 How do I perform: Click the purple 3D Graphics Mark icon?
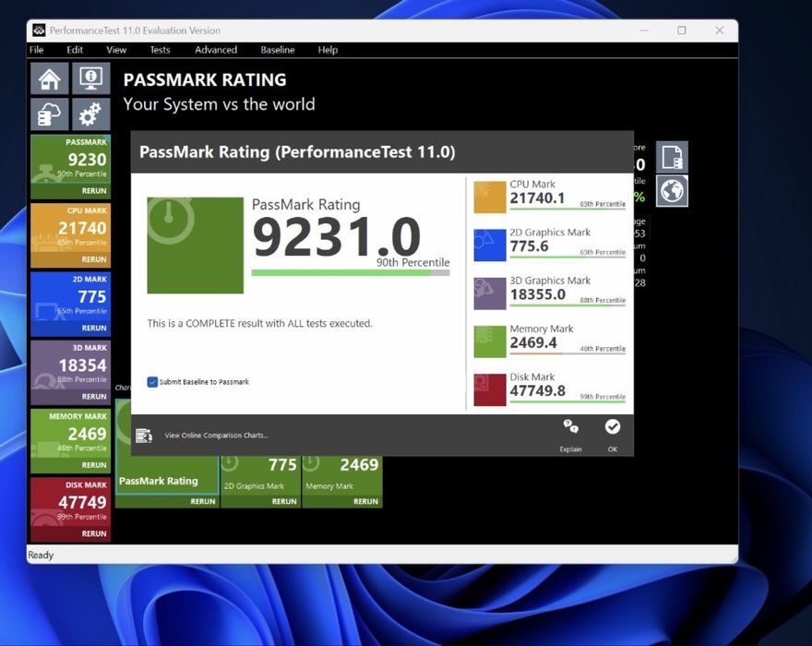(489, 293)
